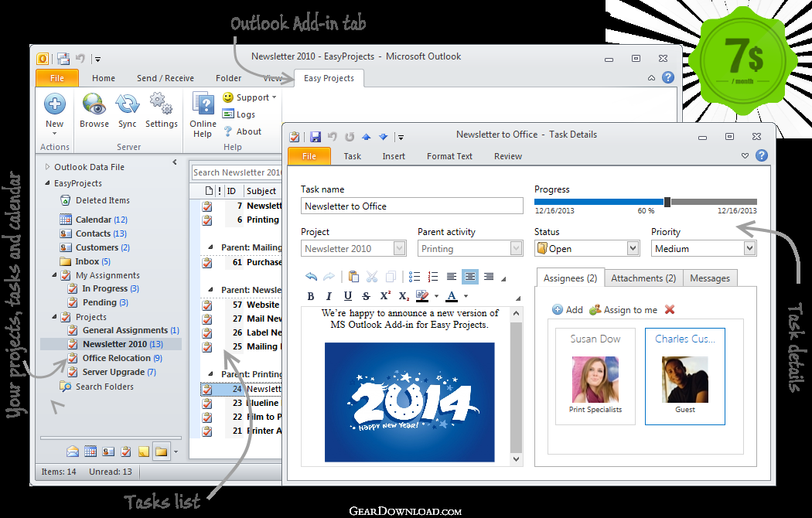Open the Send / Receive ribbon tab
The image size is (812, 518).
tap(165, 78)
